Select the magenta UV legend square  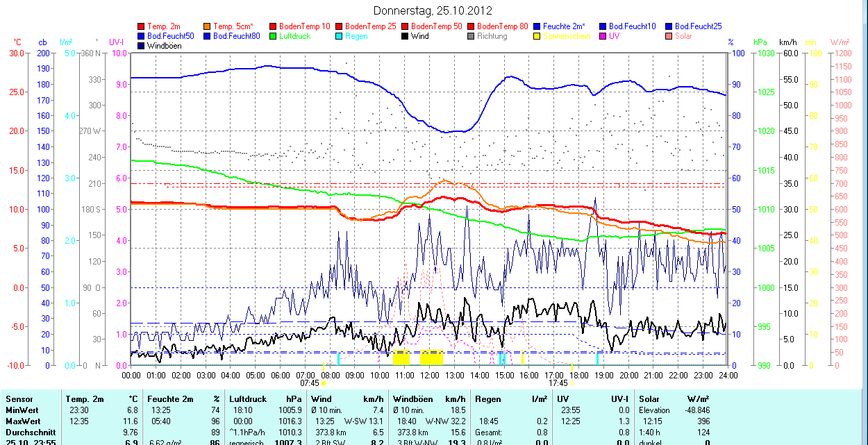pos(603,36)
